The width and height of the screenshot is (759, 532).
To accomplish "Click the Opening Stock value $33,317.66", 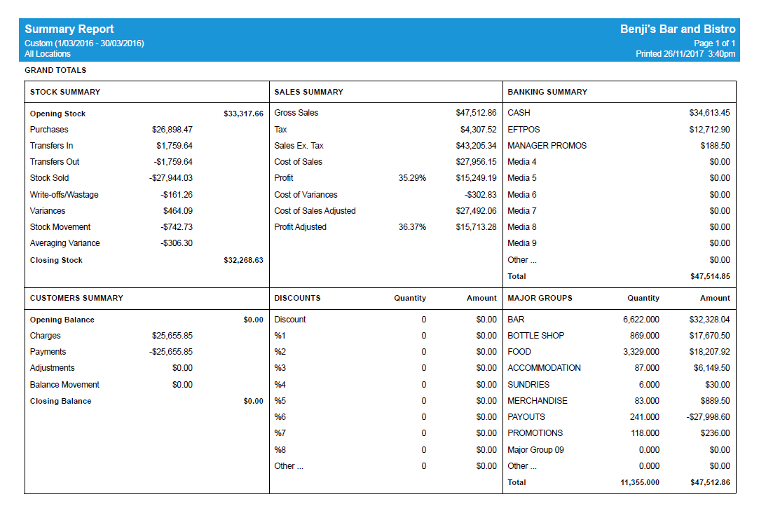I will coord(243,114).
